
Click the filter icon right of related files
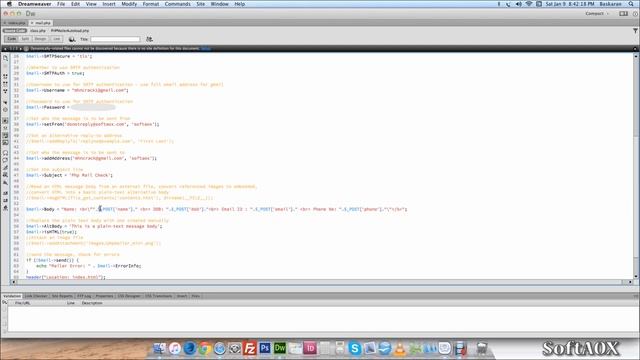[x=635, y=31]
